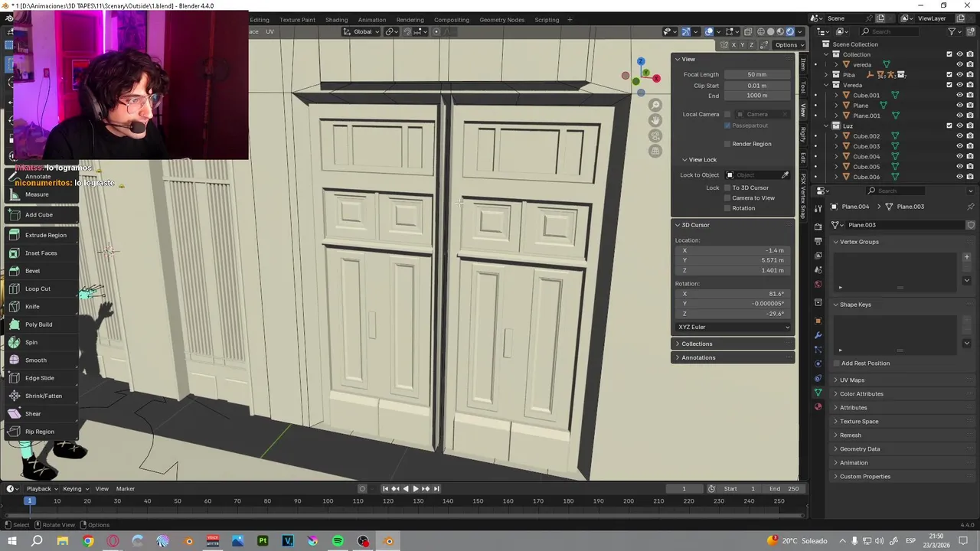Uncheck the Luz collection exclude checkbox

click(x=949, y=126)
